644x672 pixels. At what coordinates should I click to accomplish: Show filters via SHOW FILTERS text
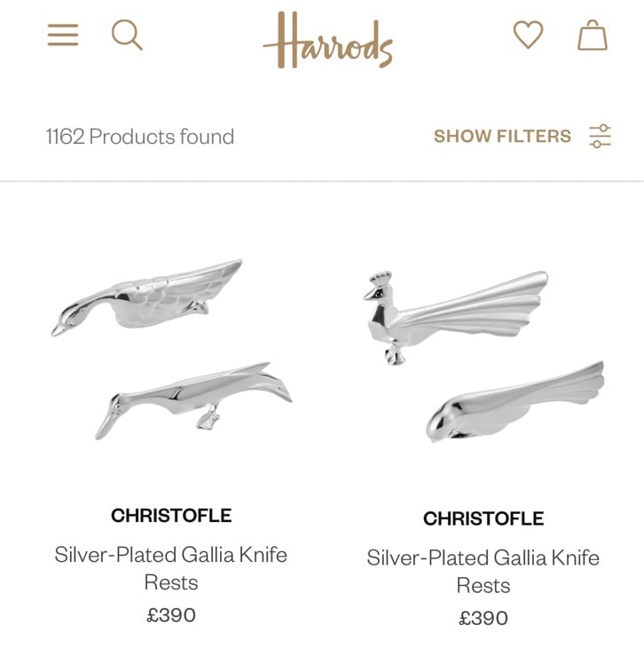(x=502, y=137)
